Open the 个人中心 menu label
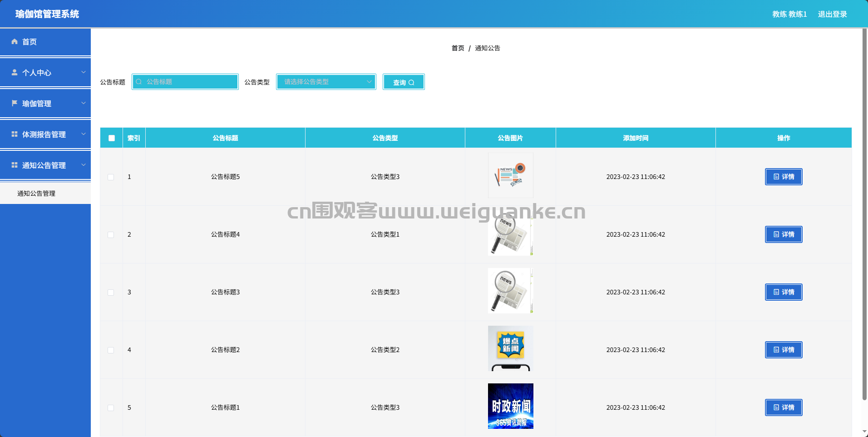The height and width of the screenshot is (437, 868). pos(37,73)
